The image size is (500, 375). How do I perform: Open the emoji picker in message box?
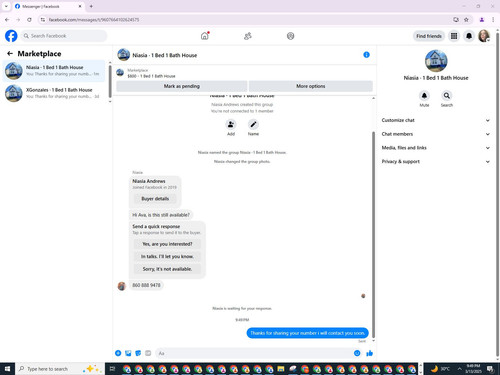(357, 353)
